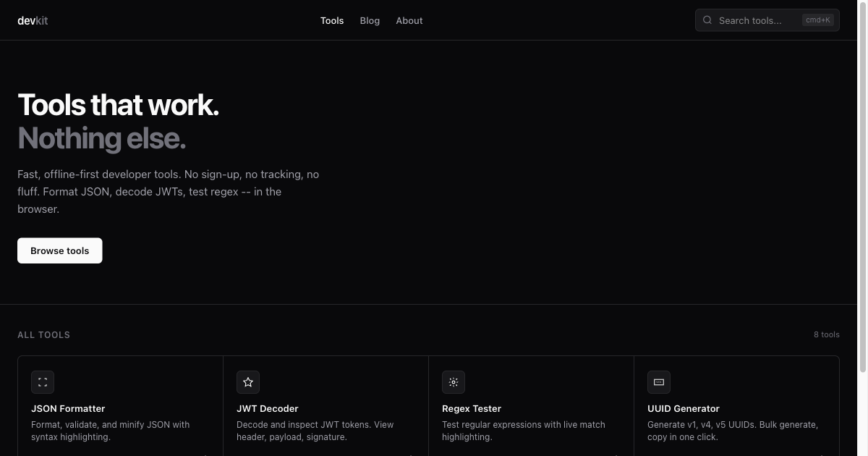Open Regex Tester title link
This screenshot has width=868, height=456.
tap(472, 408)
